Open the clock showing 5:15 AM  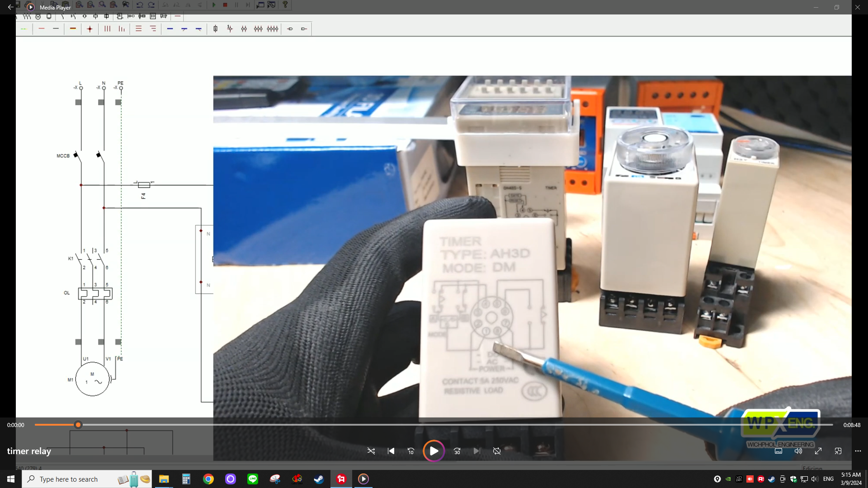(x=851, y=479)
